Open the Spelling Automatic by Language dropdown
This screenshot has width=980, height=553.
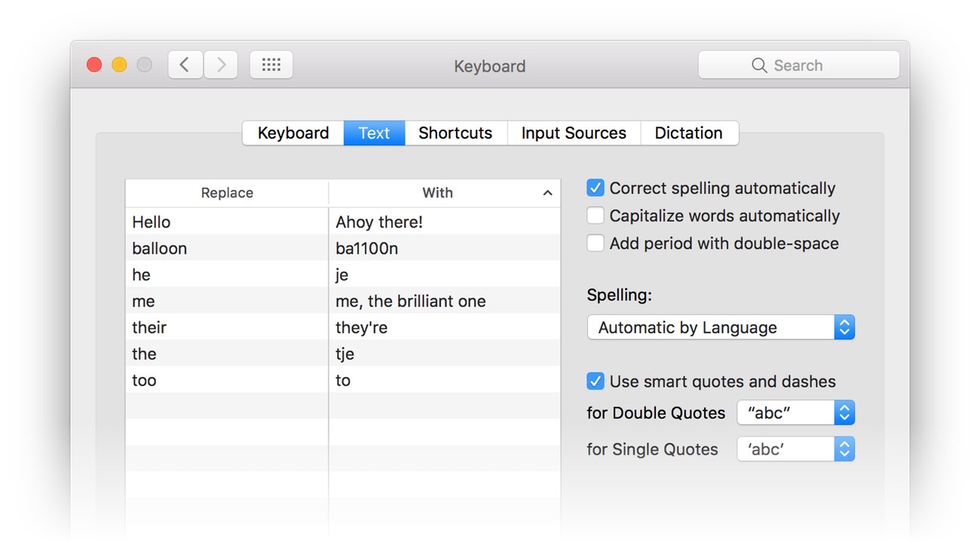tap(721, 328)
